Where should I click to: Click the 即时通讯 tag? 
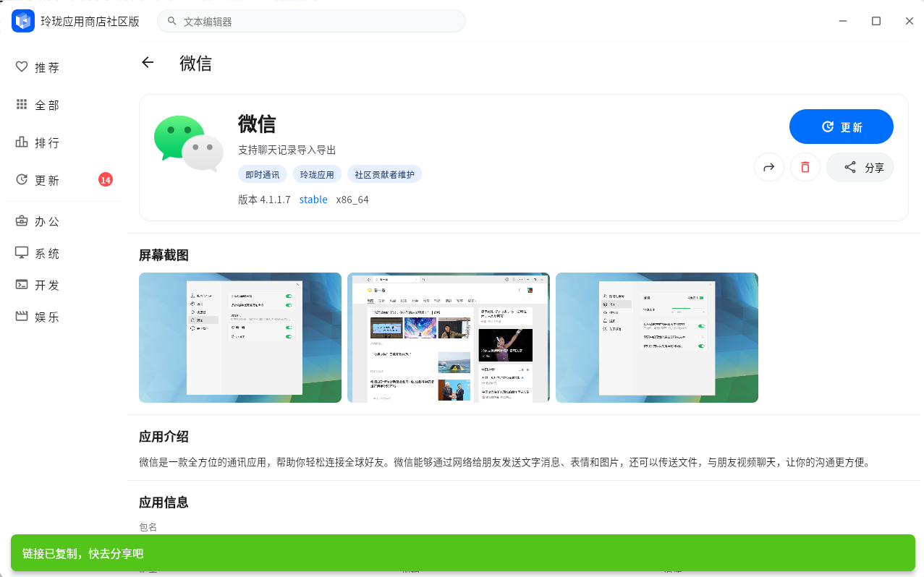(x=263, y=174)
